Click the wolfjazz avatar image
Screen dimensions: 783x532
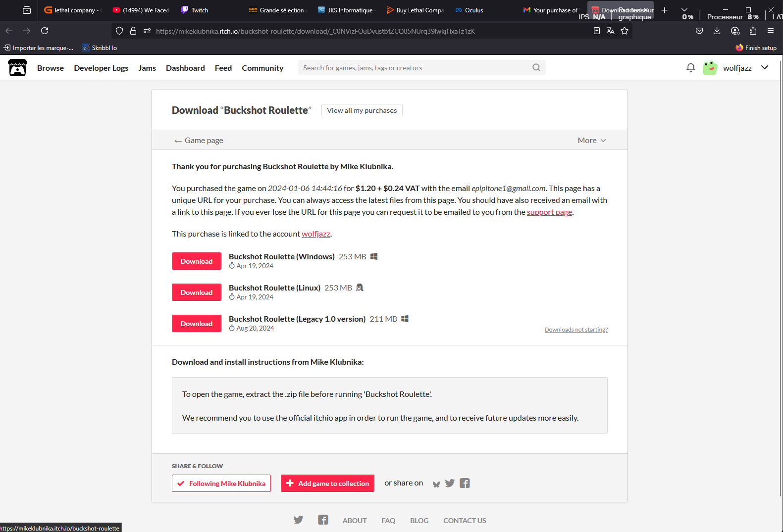(x=710, y=68)
